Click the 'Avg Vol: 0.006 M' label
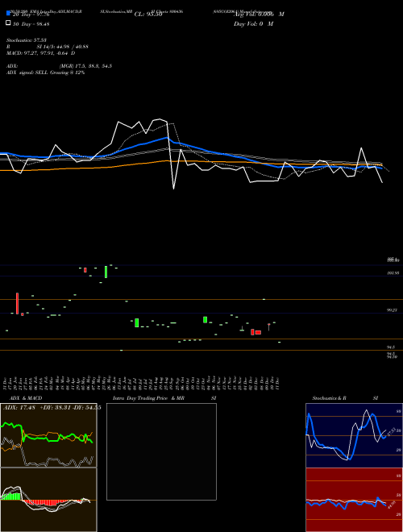Image resolution: width=403 pixels, height=532 pixels. click(x=259, y=15)
